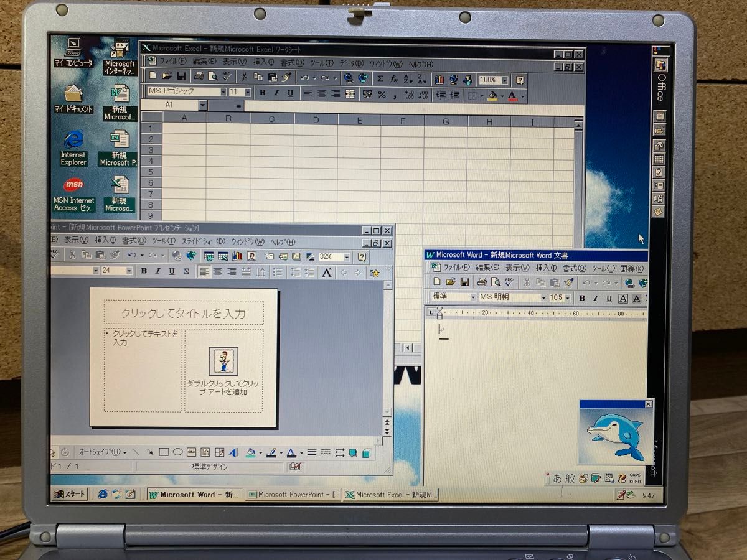
Task: Apply the percent style icon in Excel
Action: (x=382, y=95)
